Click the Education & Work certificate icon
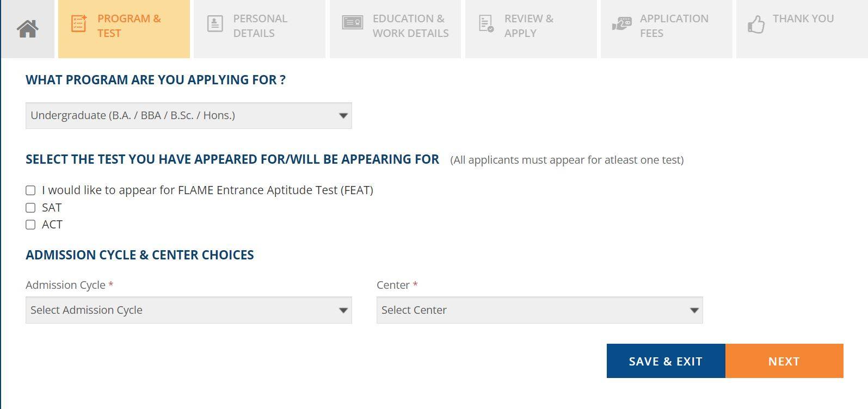 tap(352, 23)
